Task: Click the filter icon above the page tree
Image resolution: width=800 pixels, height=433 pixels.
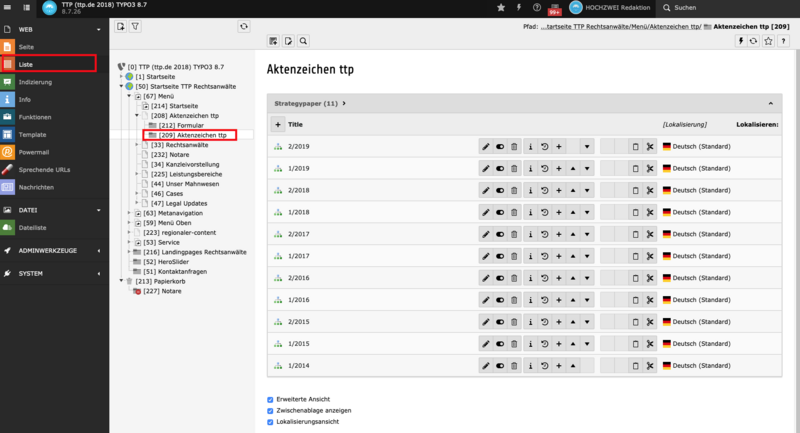Action: tap(135, 26)
